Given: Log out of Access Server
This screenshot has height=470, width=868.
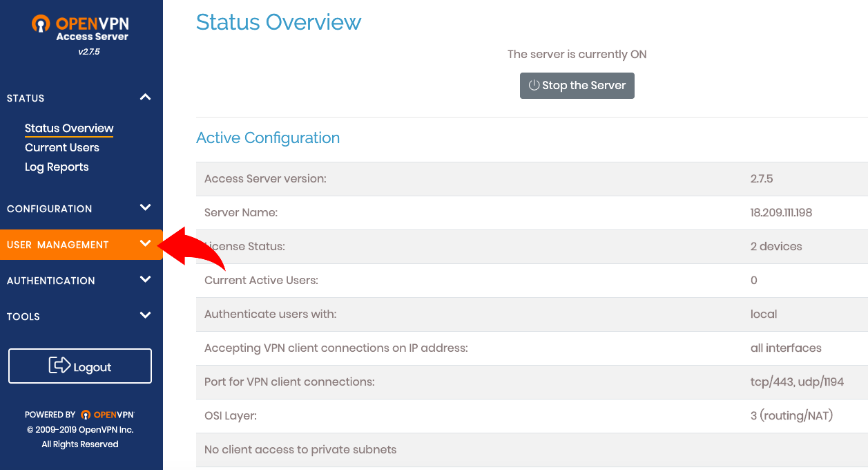Looking at the screenshot, I should [80, 366].
